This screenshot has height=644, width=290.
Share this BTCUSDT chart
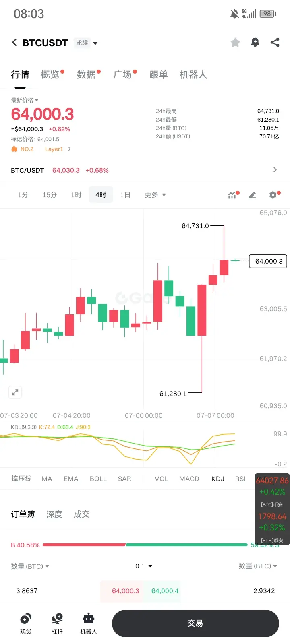point(275,43)
